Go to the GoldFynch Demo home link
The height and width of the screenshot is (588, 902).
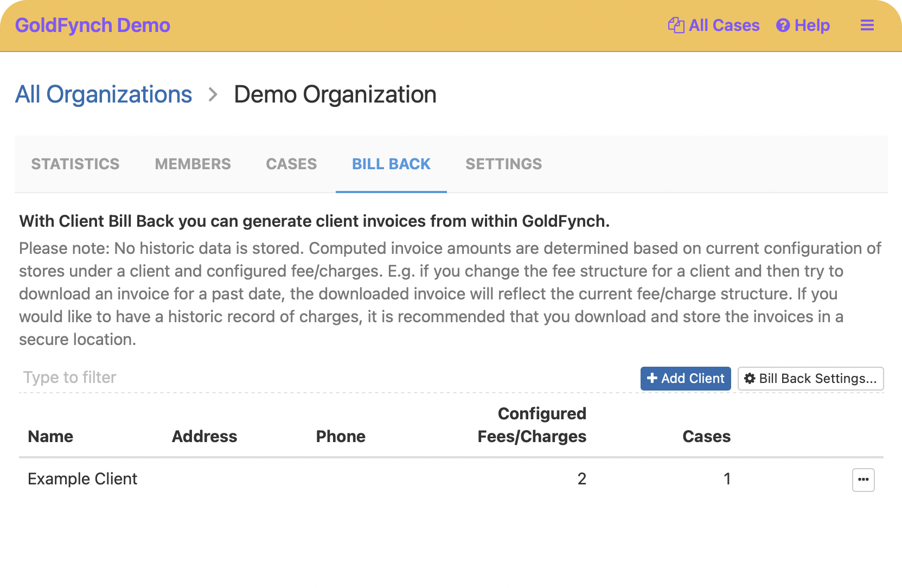(x=93, y=25)
